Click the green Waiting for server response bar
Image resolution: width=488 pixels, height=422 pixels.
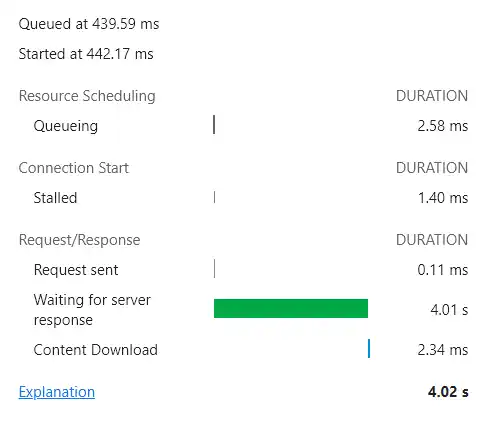pyautogui.click(x=291, y=308)
